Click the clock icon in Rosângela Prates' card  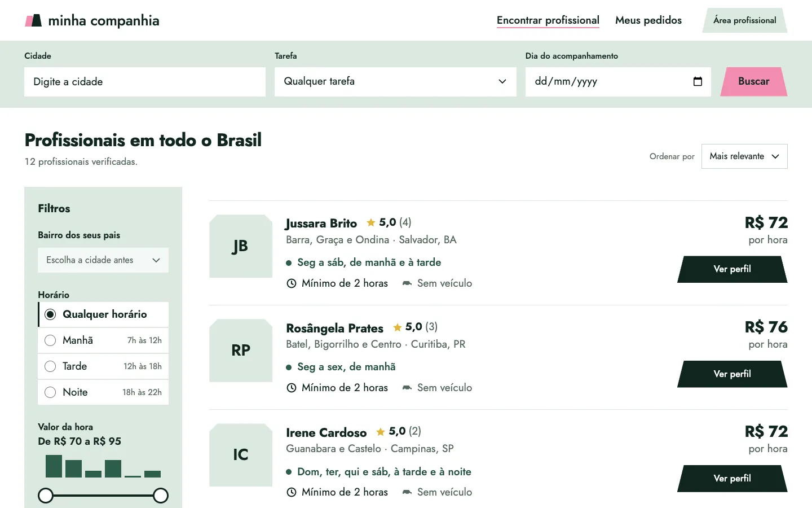pos(292,388)
